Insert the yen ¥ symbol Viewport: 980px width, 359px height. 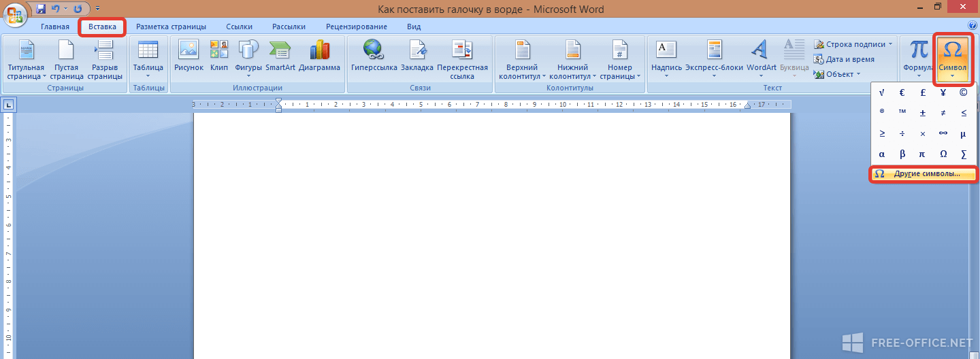(x=943, y=92)
